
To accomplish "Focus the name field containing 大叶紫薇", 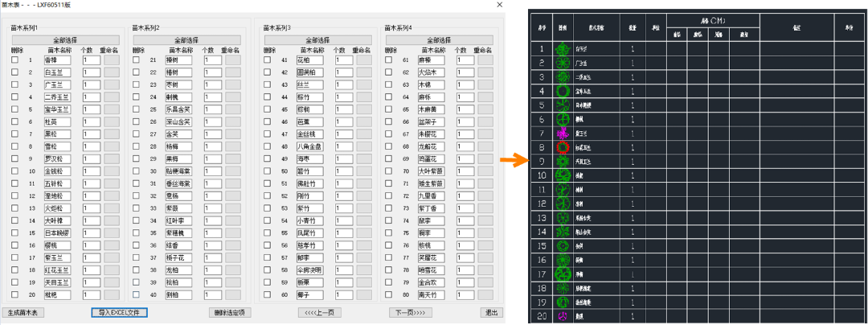I will (432, 171).
